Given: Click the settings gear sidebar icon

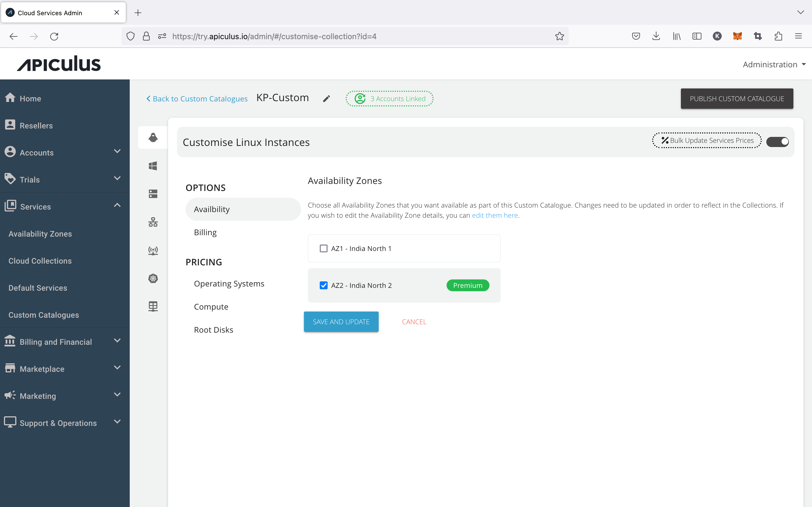Looking at the screenshot, I should coord(153,278).
